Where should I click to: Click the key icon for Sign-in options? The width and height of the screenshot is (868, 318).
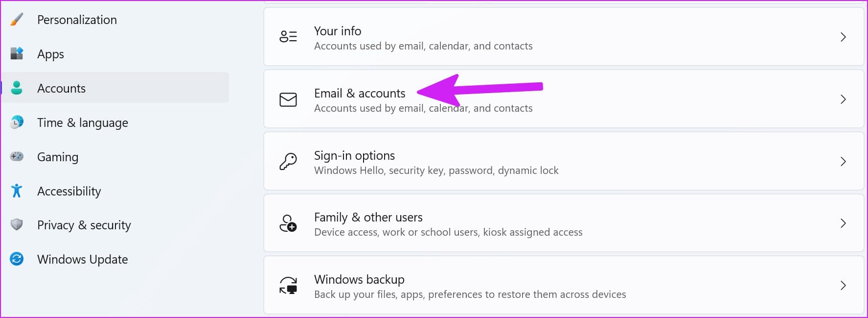288,161
